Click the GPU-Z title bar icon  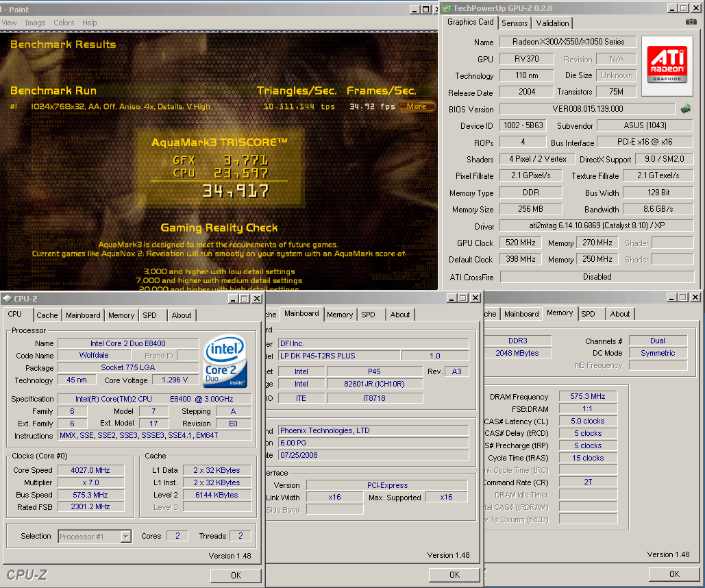coord(447,8)
